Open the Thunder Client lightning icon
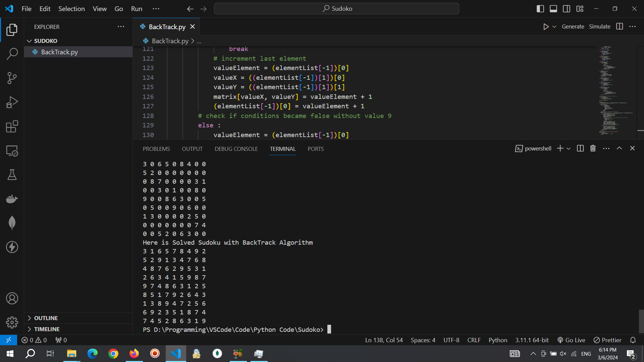Screen dimensions: 644x362 tap(12, 247)
